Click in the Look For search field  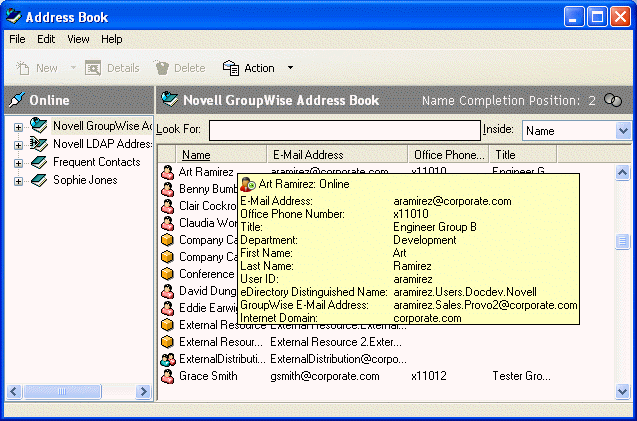345,130
